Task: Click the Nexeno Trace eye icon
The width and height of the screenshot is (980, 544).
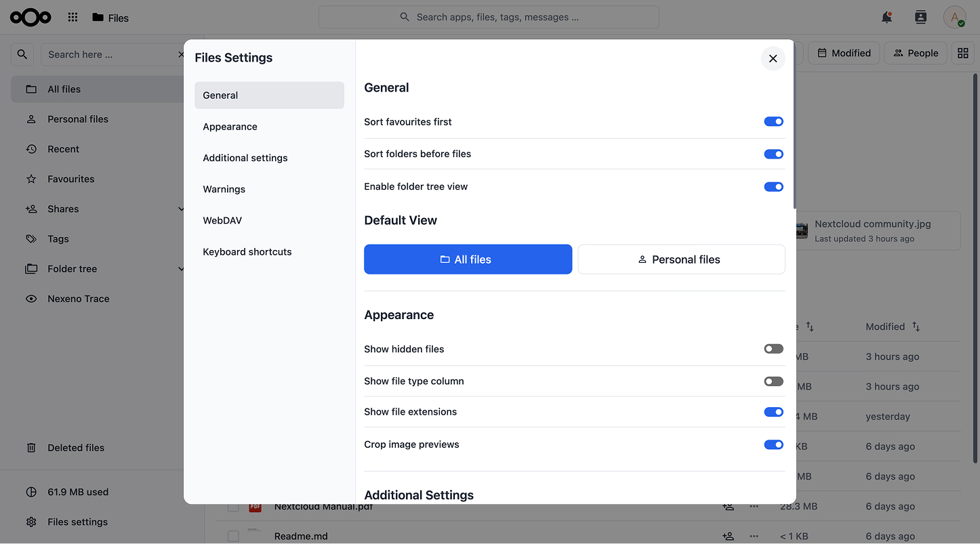Action: coord(31,299)
